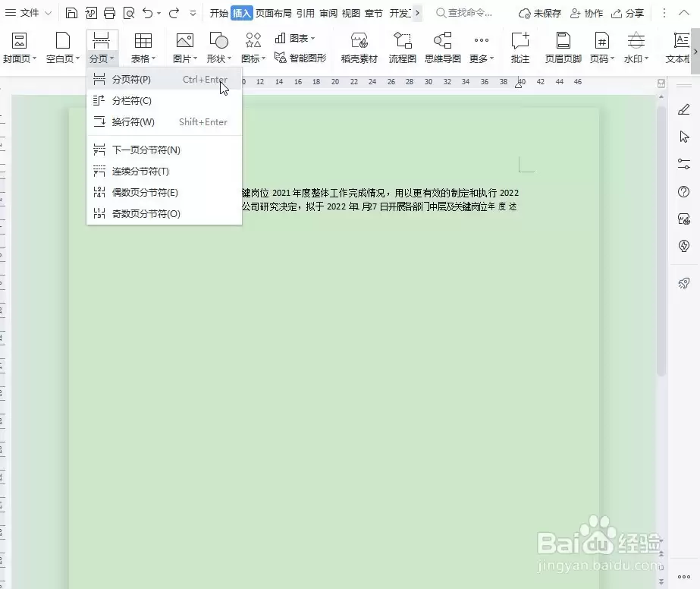700x589 pixels.
Task: Click the Unsaved (未保存) cloud button
Action: point(539,13)
